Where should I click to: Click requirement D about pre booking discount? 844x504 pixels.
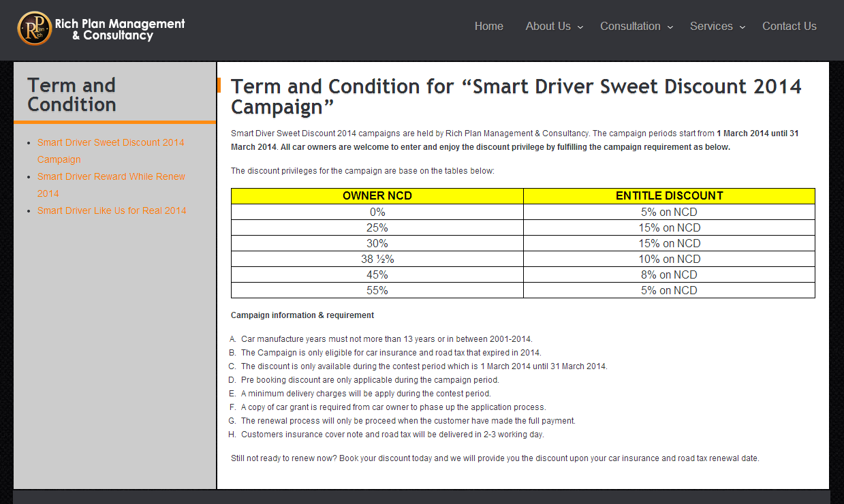(x=370, y=380)
